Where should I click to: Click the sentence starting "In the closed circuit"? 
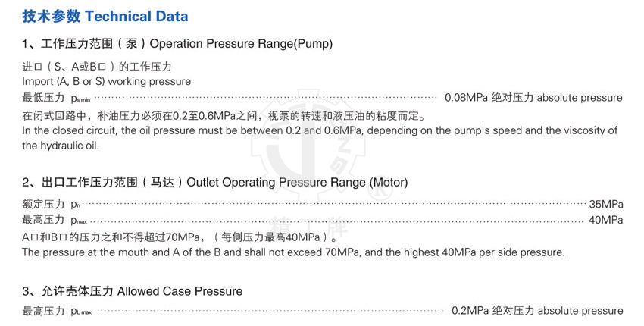319,130
